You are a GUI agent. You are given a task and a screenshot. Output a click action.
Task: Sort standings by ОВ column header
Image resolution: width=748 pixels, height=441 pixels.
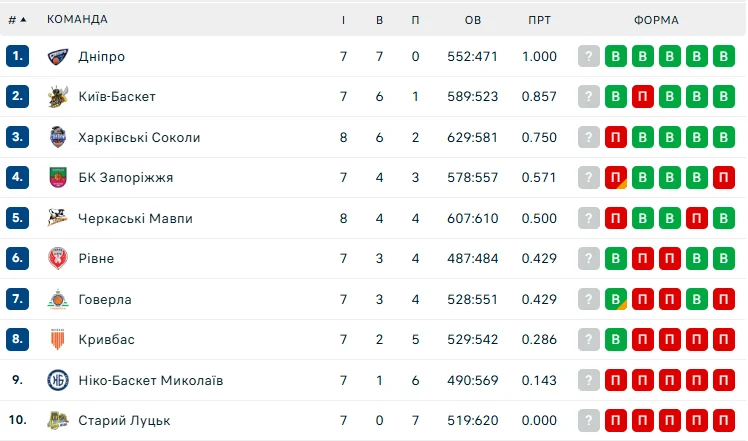point(474,19)
